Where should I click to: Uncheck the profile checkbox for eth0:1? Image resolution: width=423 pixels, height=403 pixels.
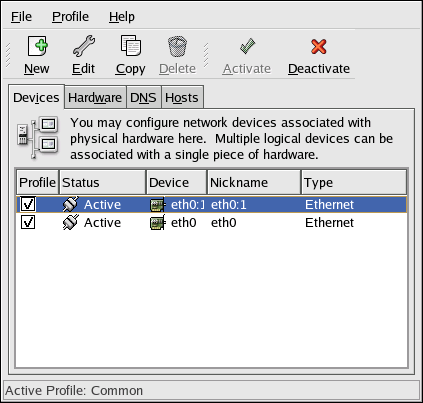coord(28,204)
